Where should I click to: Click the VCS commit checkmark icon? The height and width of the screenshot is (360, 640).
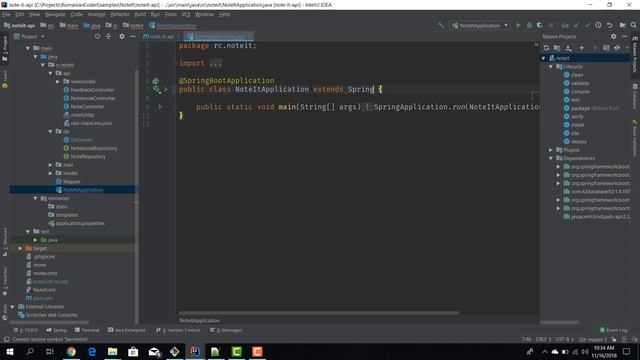click(x=587, y=25)
